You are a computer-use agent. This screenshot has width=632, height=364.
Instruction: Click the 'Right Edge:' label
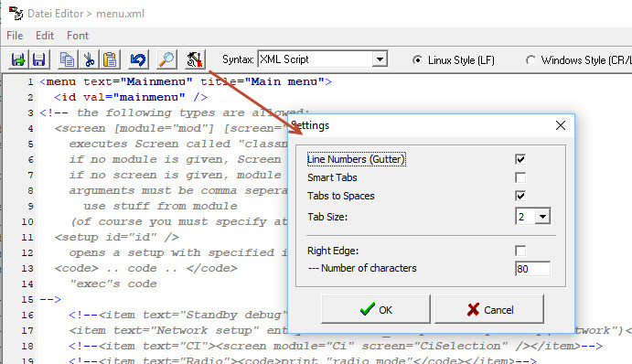(x=333, y=251)
